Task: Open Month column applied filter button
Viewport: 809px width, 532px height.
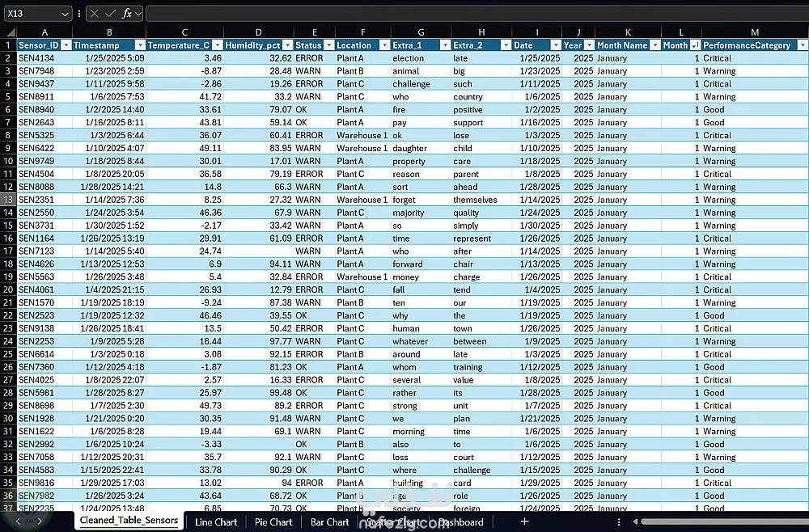Action: [695, 45]
